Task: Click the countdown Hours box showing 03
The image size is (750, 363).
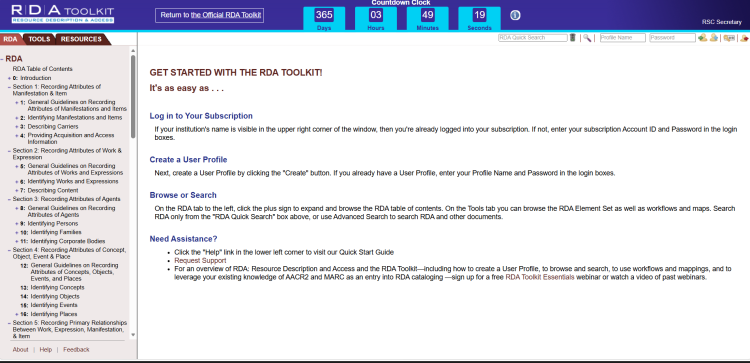Action: pyautogui.click(x=375, y=19)
